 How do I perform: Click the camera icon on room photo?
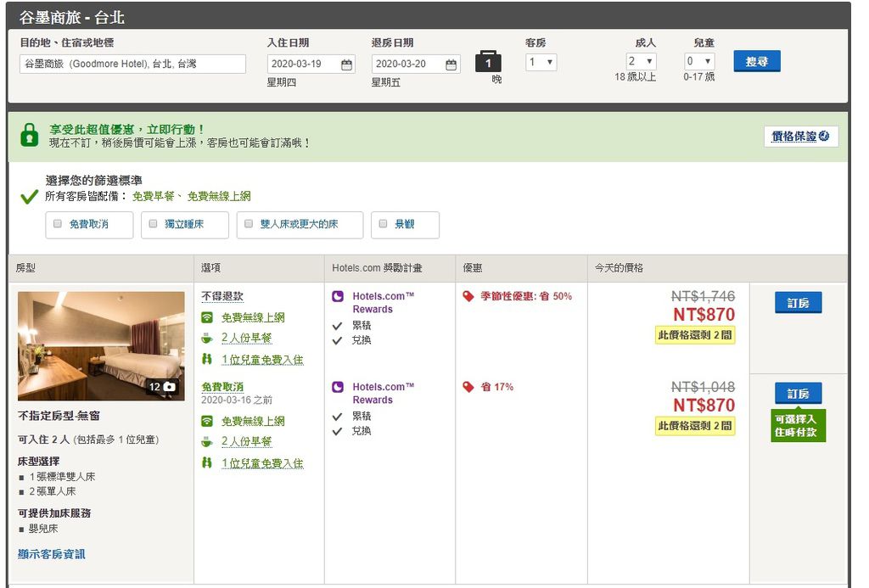tap(169, 387)
